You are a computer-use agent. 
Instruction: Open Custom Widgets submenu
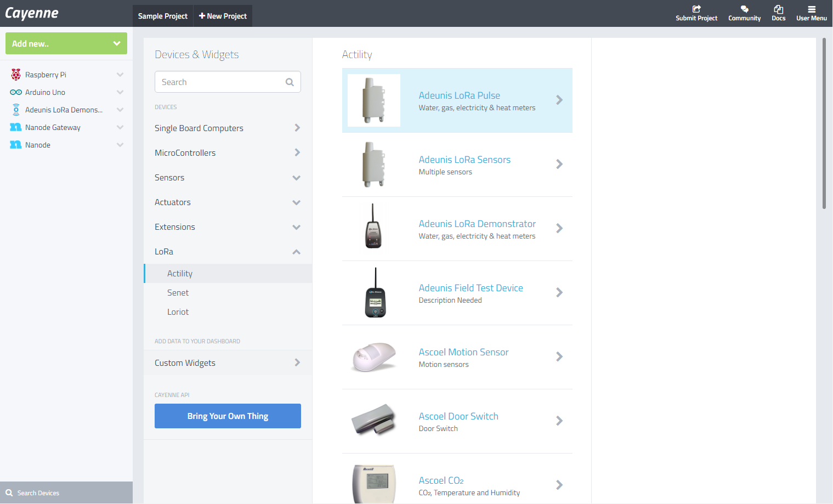point(228,363)
